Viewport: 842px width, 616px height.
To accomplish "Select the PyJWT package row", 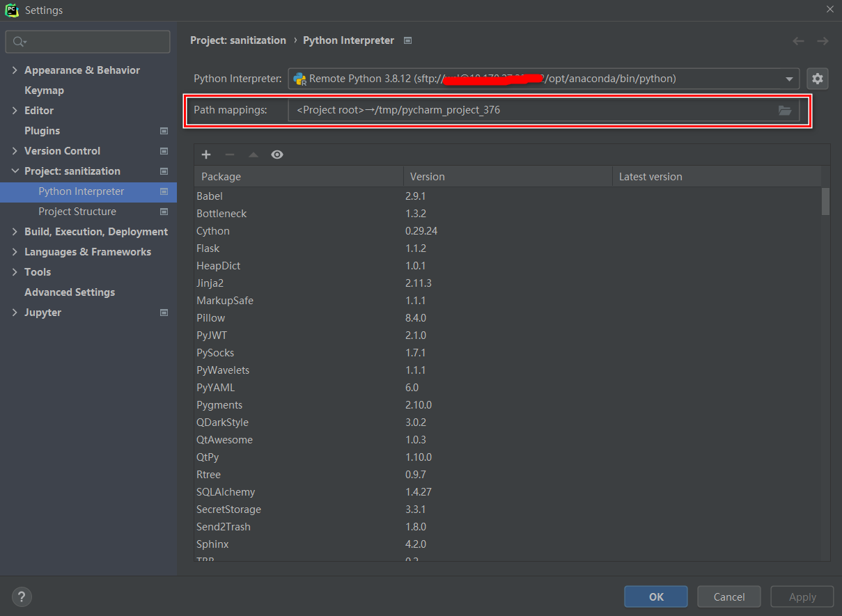I will tap(508, 335).
